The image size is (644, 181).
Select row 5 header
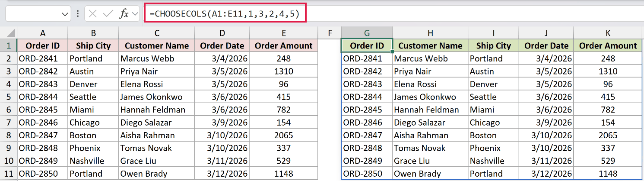coord(9,97)
